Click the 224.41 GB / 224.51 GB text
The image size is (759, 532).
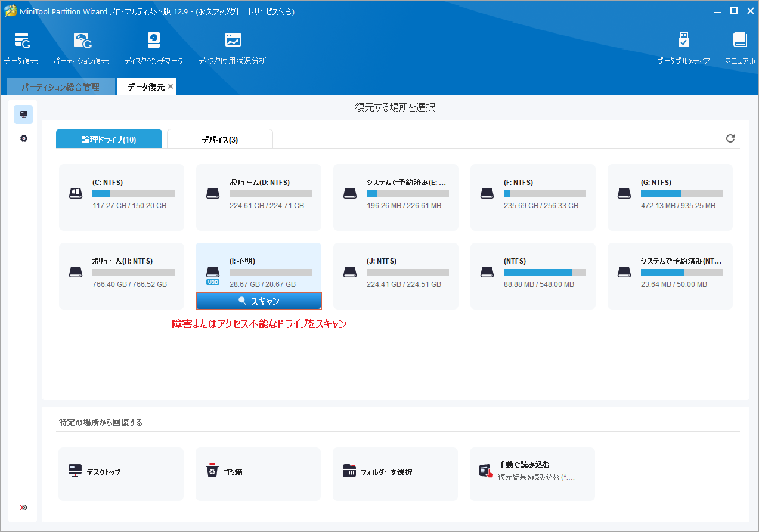404,284
